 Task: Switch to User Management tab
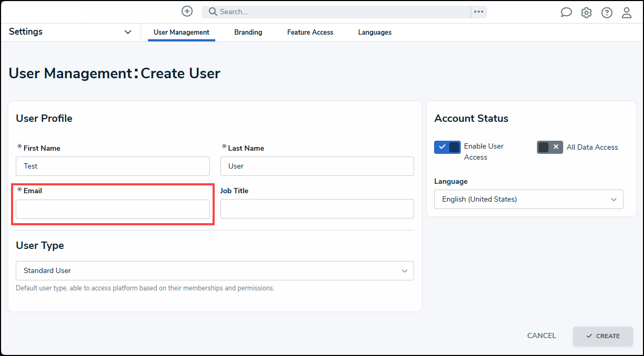click(x=182, y=32)
